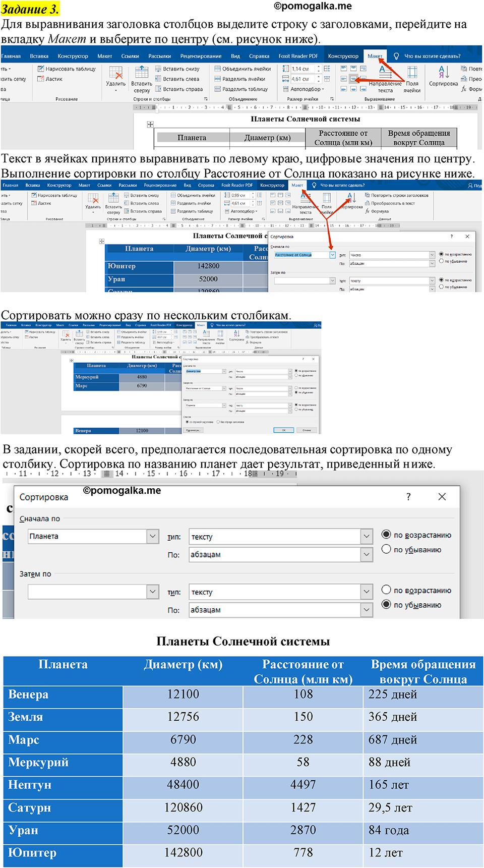Switch to the Вставка tab in the top ribbon
Viewport: 484px width, 868px height.
point(39,56)
